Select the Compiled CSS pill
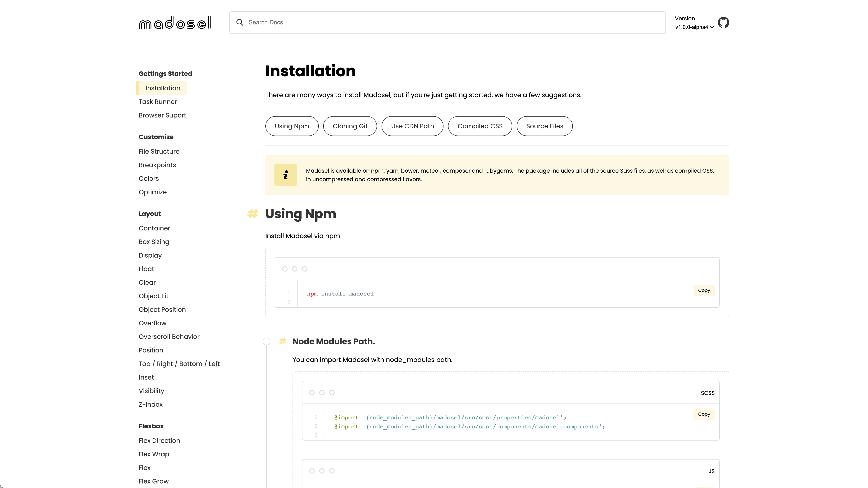The width and height of the screenshot is (868, 488). 480,126
